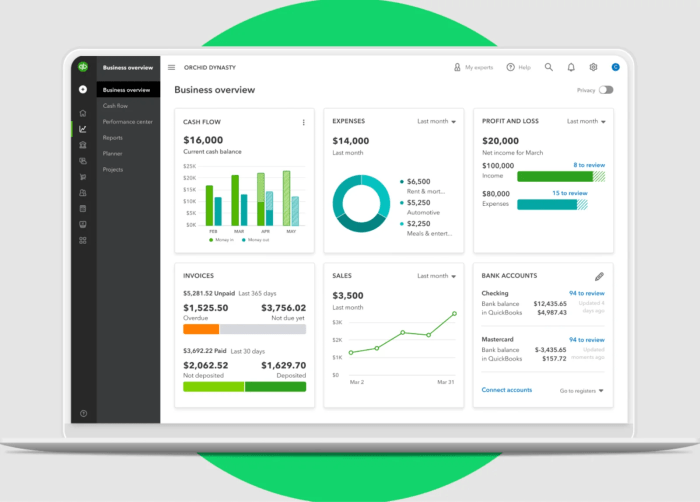The width and height of the screenshot is (700, 502).
Task: Click the FEB bars in the cash flow chart
Action: tap(213, 205)
